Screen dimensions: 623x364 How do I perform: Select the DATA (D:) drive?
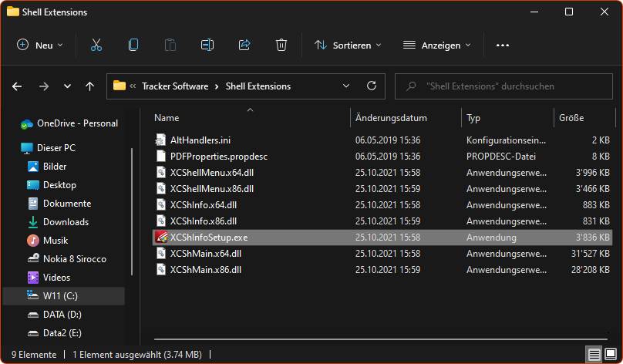click(55, 315)
